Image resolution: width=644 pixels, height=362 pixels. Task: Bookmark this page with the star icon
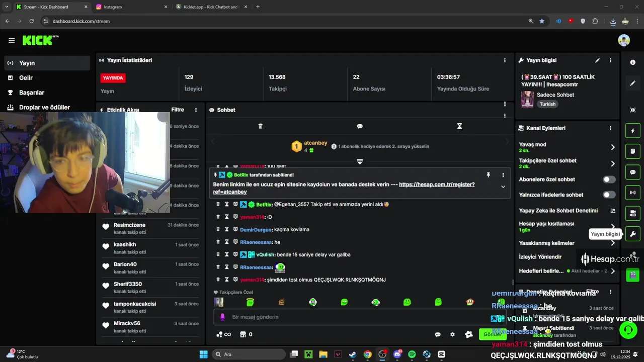point(542,21)
